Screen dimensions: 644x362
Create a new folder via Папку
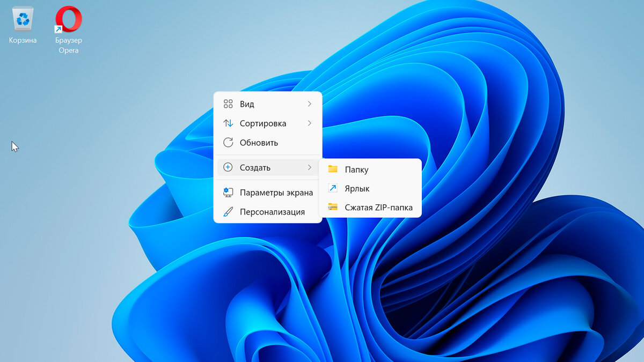tap(370, 169)
